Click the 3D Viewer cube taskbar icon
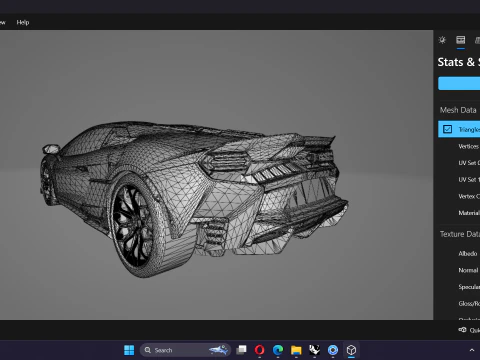 [x=351, y=350]
